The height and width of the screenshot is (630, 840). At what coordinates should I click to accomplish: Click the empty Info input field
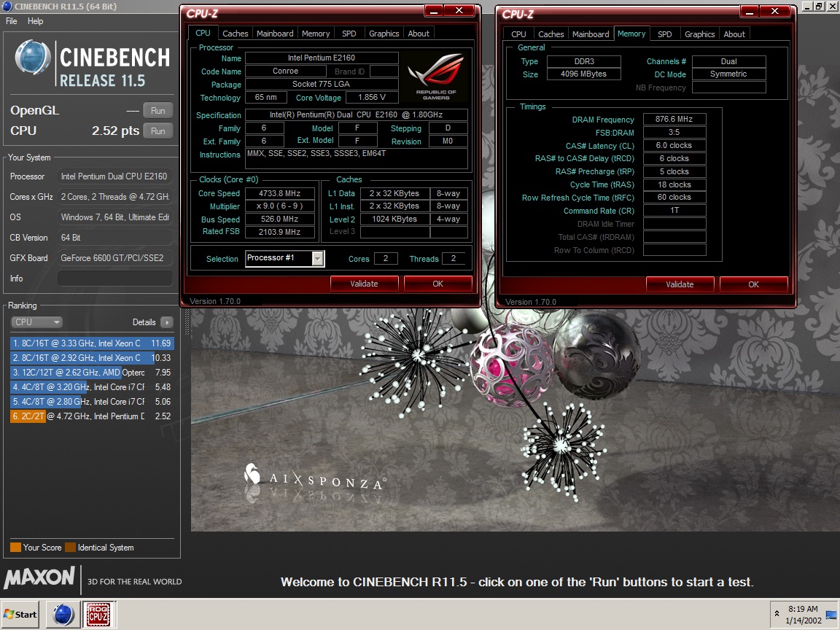coord(114,278)
